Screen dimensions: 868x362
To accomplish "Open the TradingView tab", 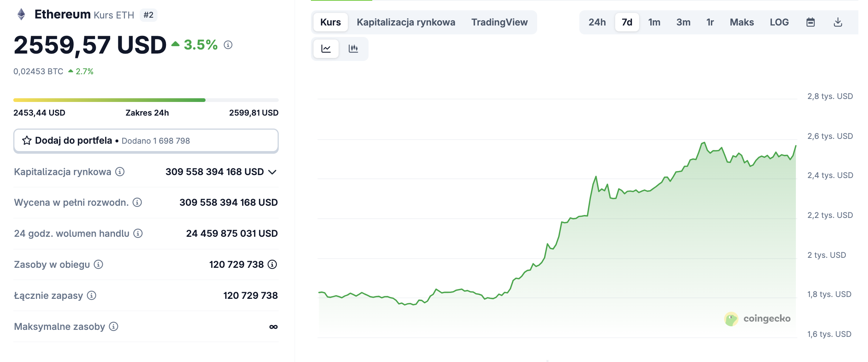I will click(x=499, y=22).
